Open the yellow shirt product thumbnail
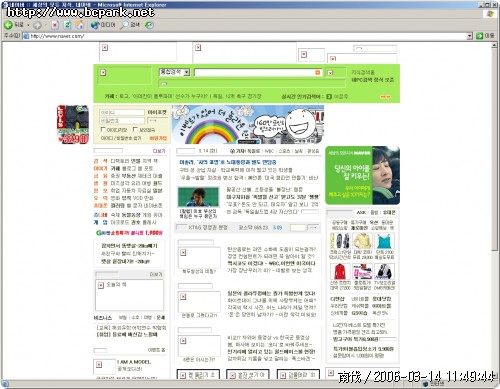The image size is (500, 389). coord(362,241)
